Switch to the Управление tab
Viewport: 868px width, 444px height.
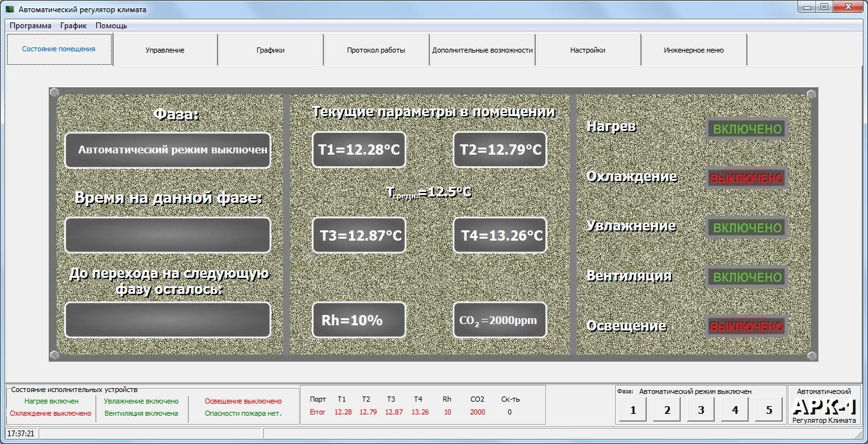click(165, 50)
